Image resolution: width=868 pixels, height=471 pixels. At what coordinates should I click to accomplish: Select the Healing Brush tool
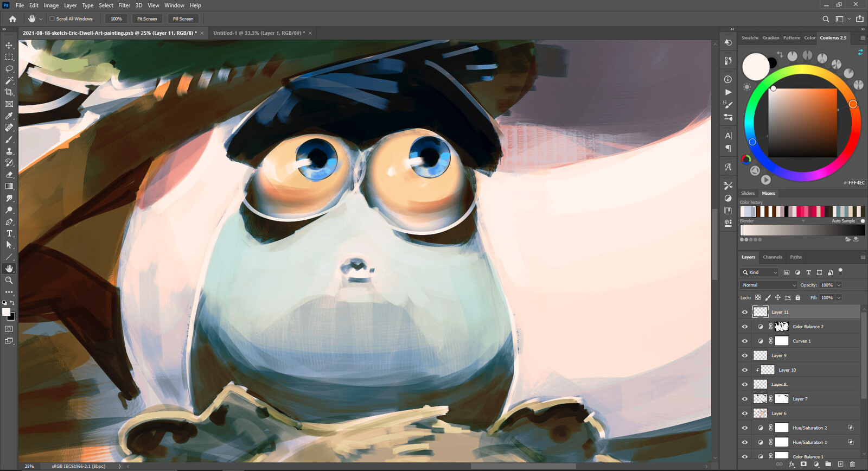(x=9, y=128)
